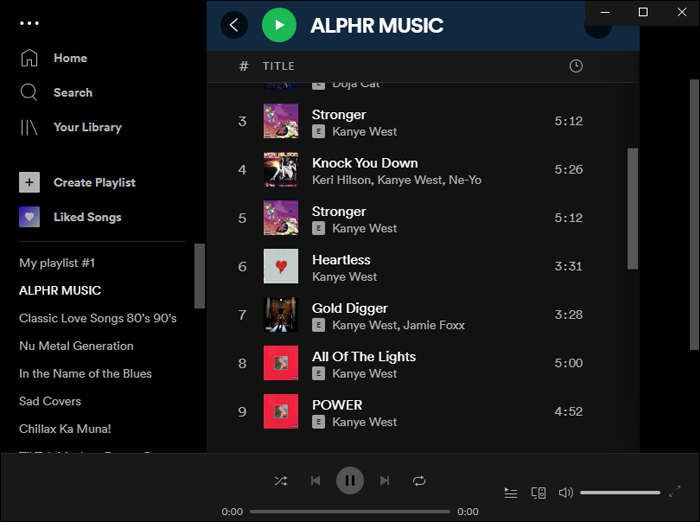700x522 pixels.
Task: Click Knock You Down song title
Action: 365,163
